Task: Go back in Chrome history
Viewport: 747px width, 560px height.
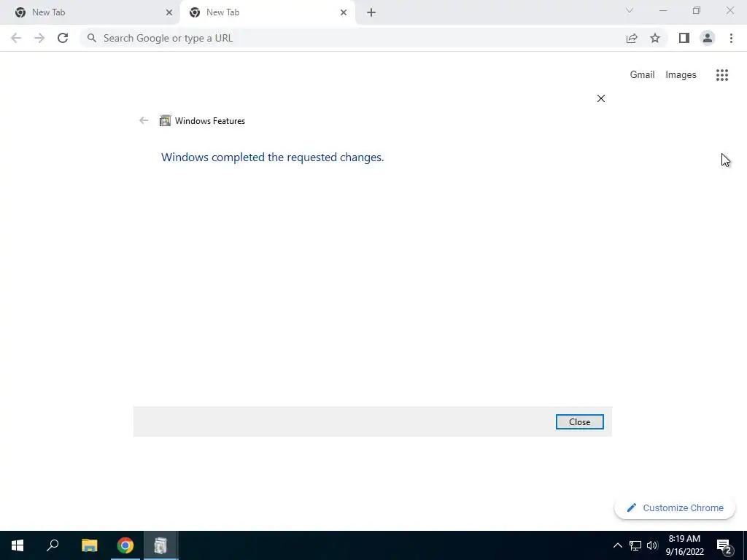Action: click(16, 38)
